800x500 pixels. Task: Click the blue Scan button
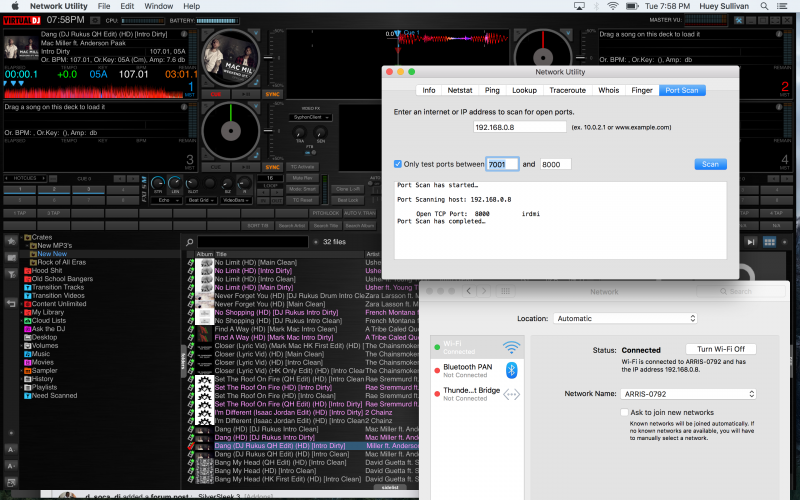pyautogui.click(x=710, y=164)
